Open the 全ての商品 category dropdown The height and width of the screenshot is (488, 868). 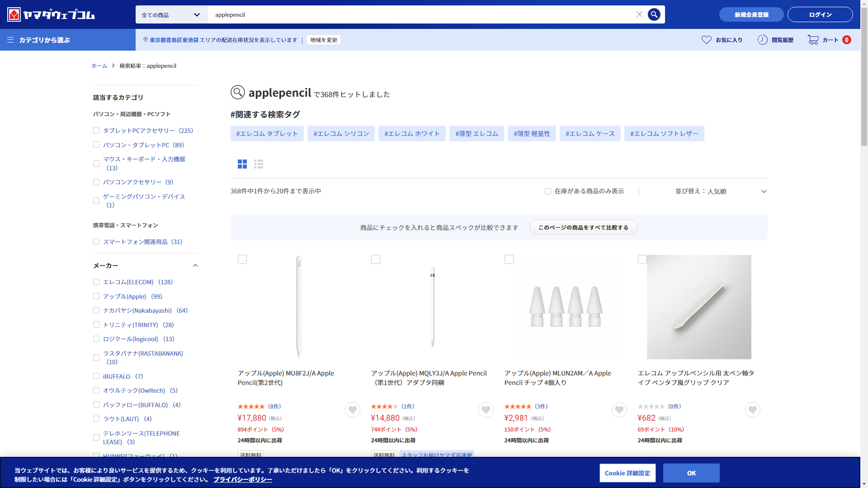171,15
